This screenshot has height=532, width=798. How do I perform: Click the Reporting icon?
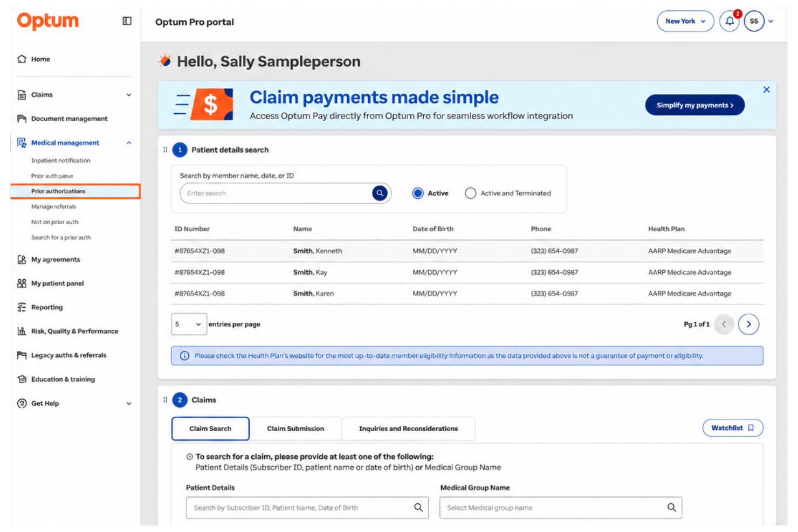22,307
